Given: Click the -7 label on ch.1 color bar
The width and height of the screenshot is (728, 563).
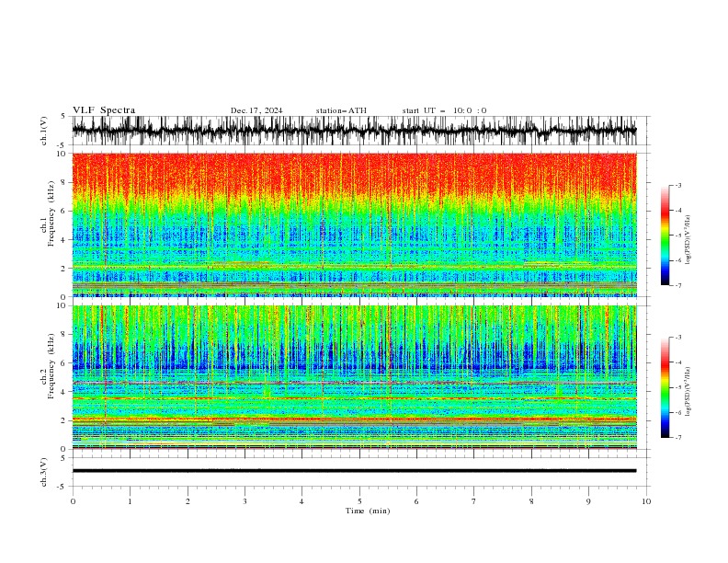Looking at the screenshot, I should pyautogui.click(x=677, y=285).
